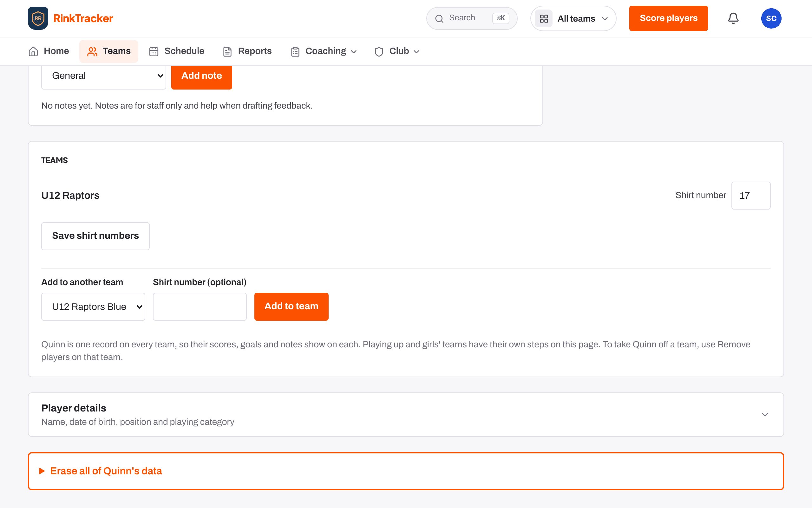Click the Add to team button
Image resolution: width=812 pixels, height=508 pixels.
pos(291,306)
